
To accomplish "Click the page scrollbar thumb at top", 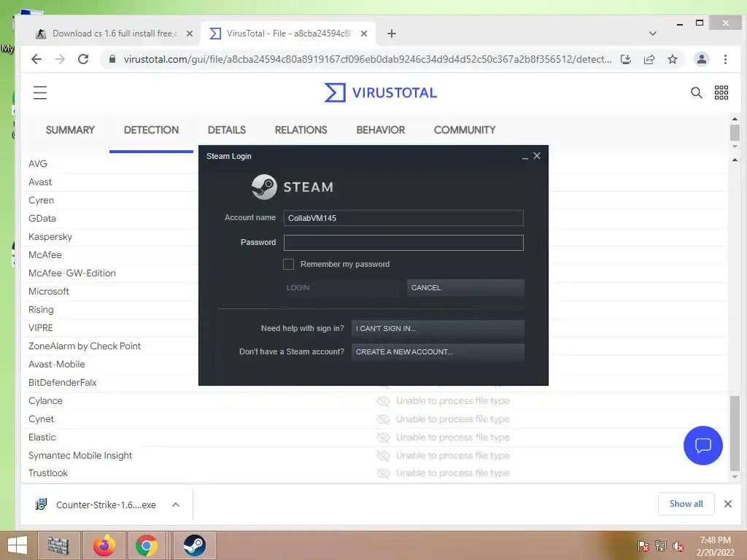I will click(x=735, y=133).
